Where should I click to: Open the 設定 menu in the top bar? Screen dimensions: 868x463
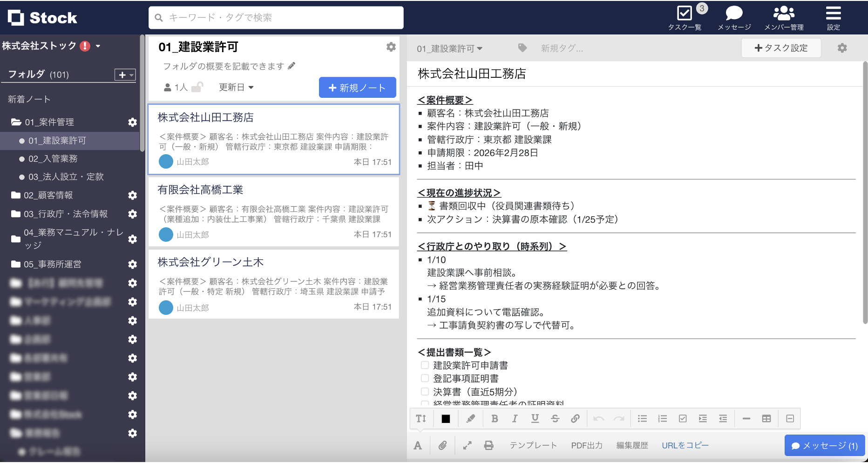(x=833, y=17)
